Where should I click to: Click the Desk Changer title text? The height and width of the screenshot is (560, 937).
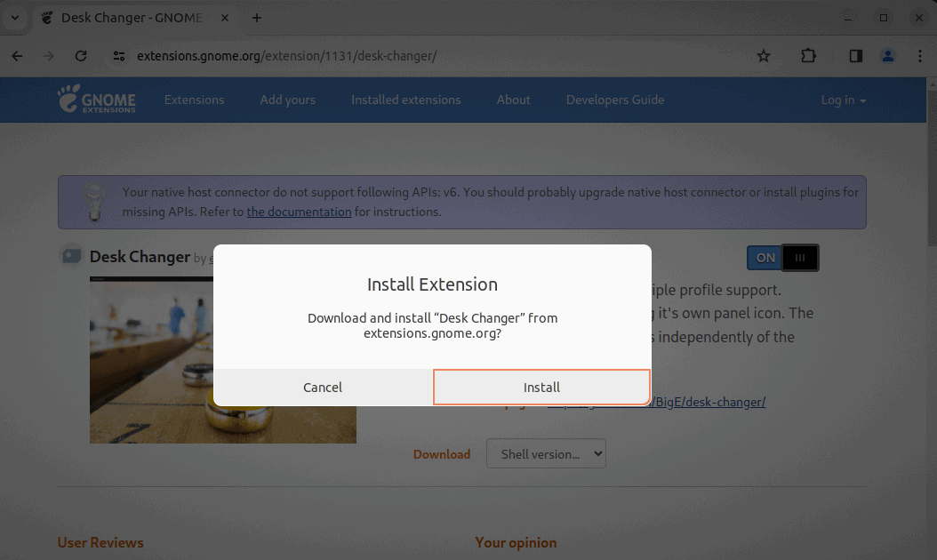[140, 257]
